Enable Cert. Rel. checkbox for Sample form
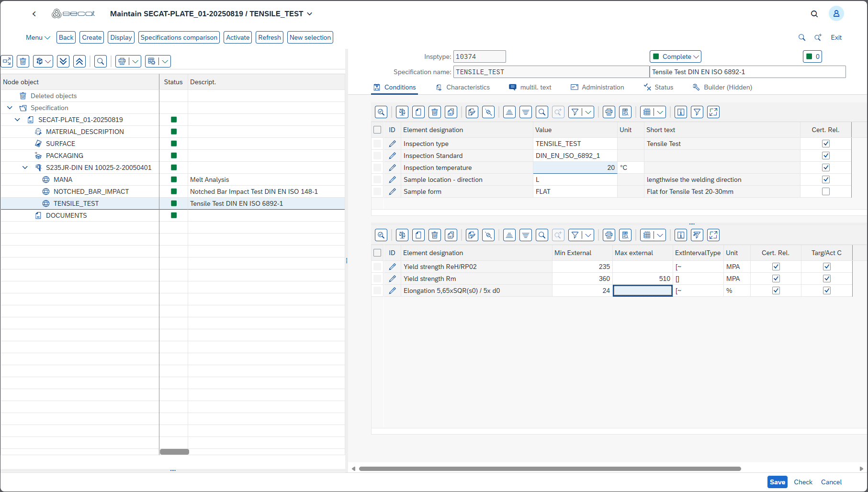The image size is (868, 492). point(826,191)
